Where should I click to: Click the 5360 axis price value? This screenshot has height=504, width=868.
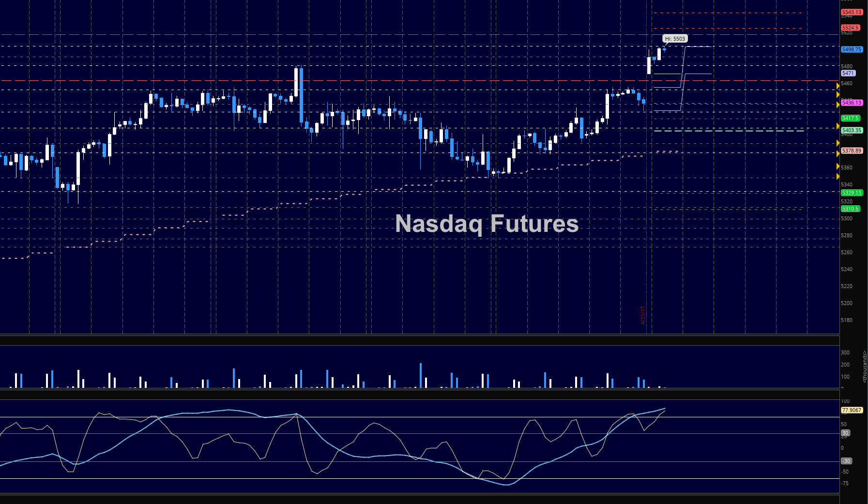pyautogui.click(x=847, y=168)
